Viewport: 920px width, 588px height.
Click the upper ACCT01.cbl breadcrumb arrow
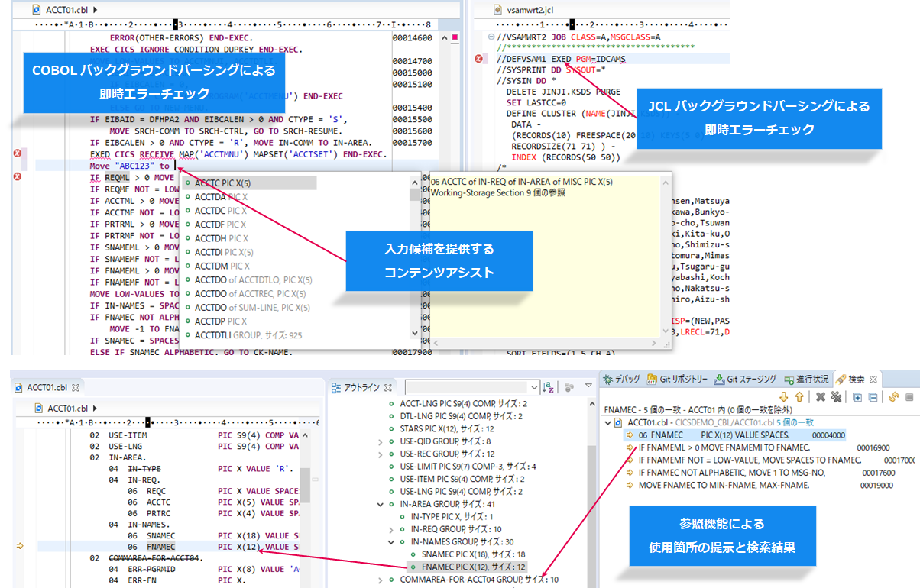pos(94,10)
